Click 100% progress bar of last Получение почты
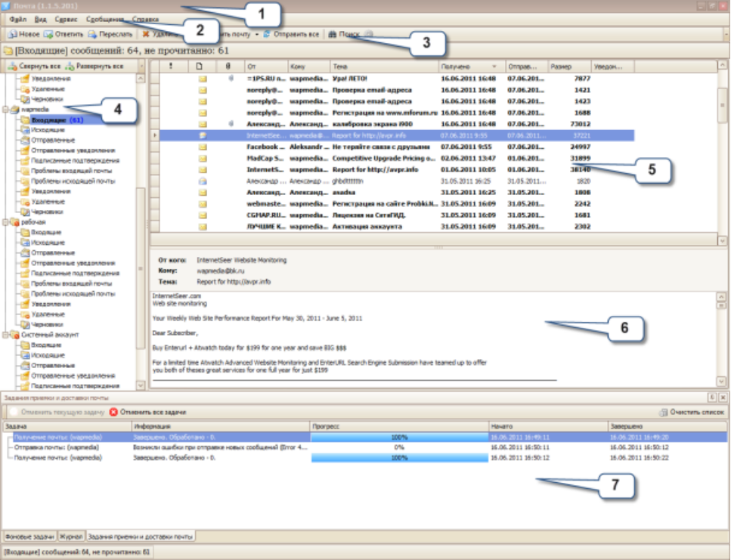The width and height of the screenshot is (731, 560). click(400, 458)
